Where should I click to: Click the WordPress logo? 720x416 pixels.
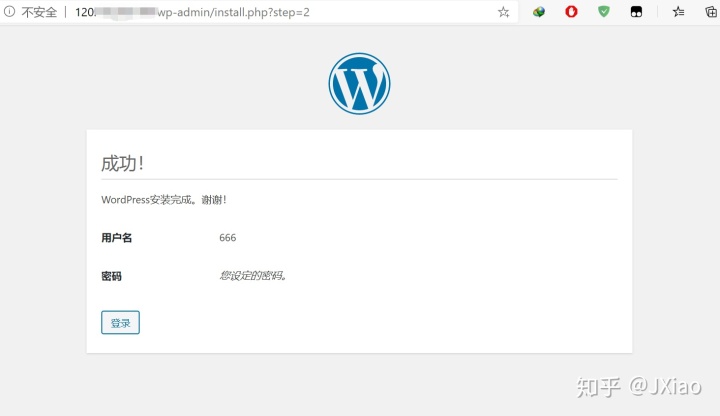pos(360,84)
